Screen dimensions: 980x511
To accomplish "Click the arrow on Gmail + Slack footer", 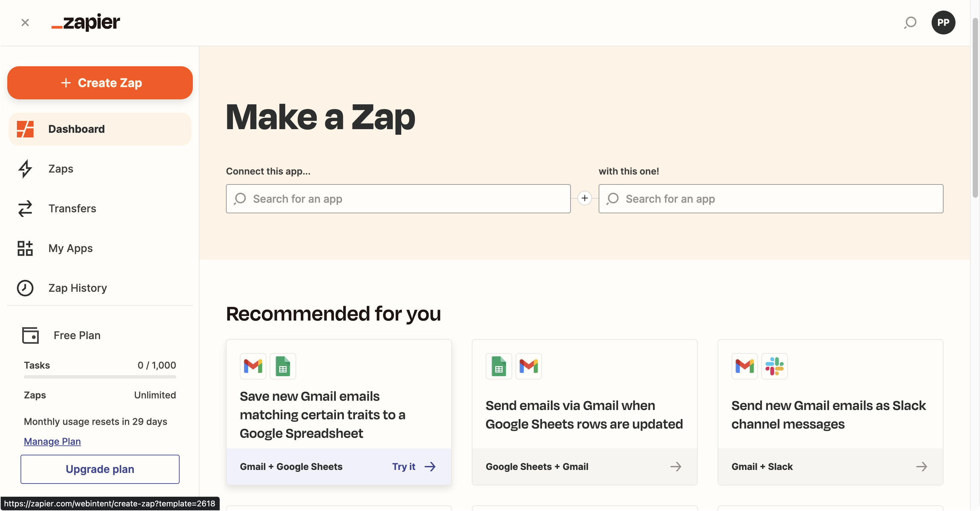I will [922, 467].
